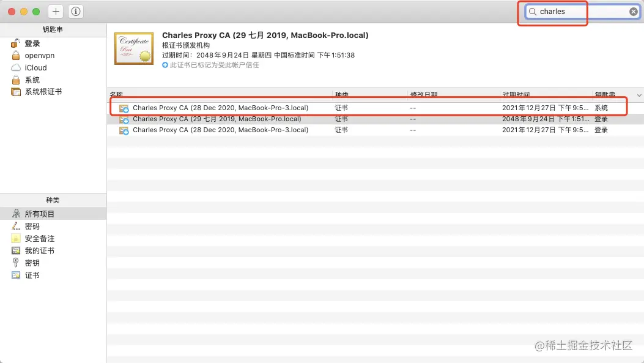
Task: Select the 系统 keychain
Action: tap(53, 80)
